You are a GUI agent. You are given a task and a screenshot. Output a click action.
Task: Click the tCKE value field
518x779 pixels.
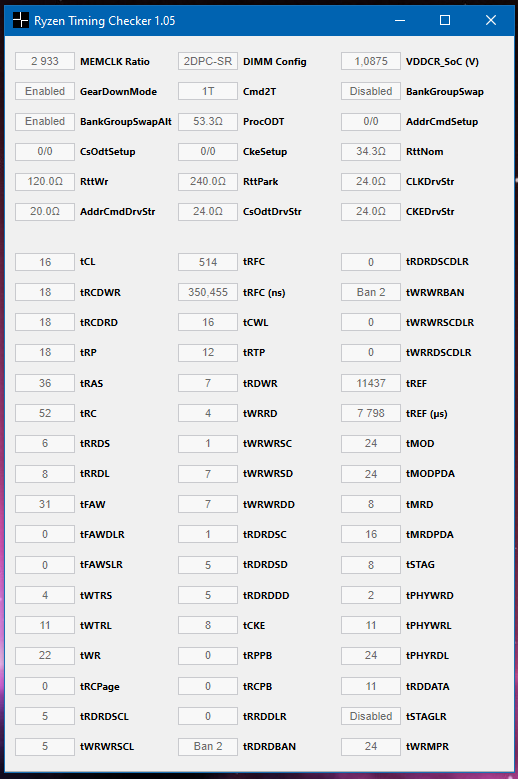(208, 625)
